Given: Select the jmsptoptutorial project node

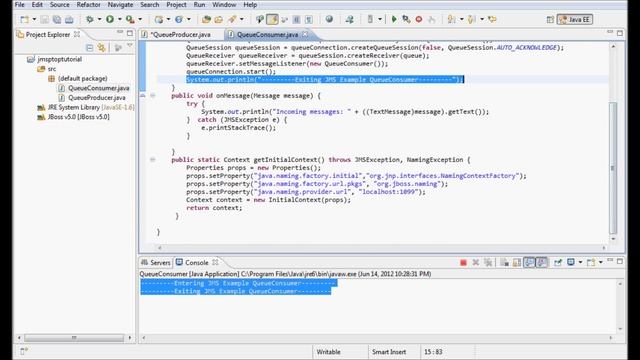Looking at the screenshot, I should coord(59,59).
